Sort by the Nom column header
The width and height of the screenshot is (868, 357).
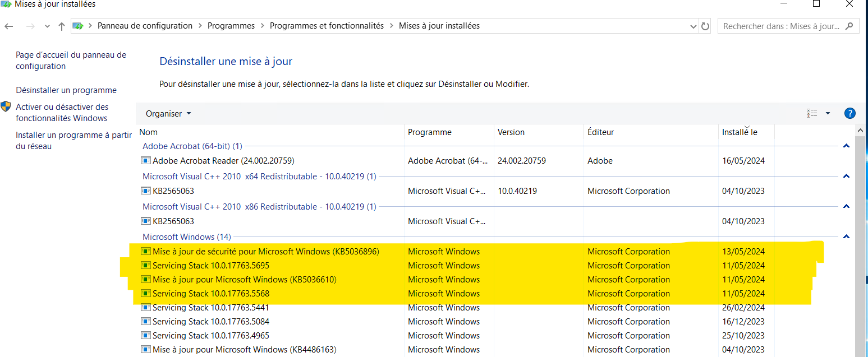pos(271,132)
